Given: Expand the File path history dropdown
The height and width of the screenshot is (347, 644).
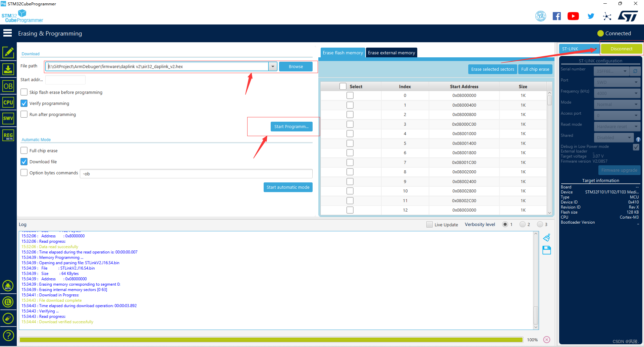Looking at the screenshot, I should [273, 66].
